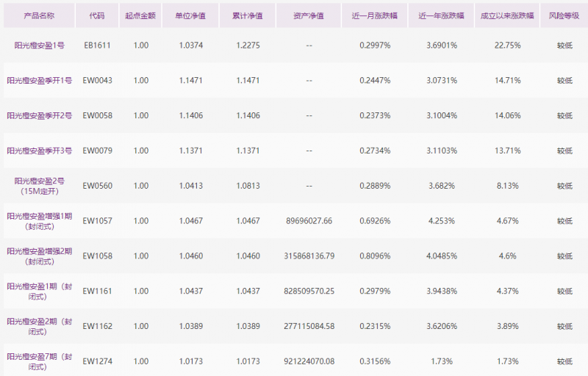
Task: Click the 阳光橙安盈季开3号 link
Action: click(40, 151)
